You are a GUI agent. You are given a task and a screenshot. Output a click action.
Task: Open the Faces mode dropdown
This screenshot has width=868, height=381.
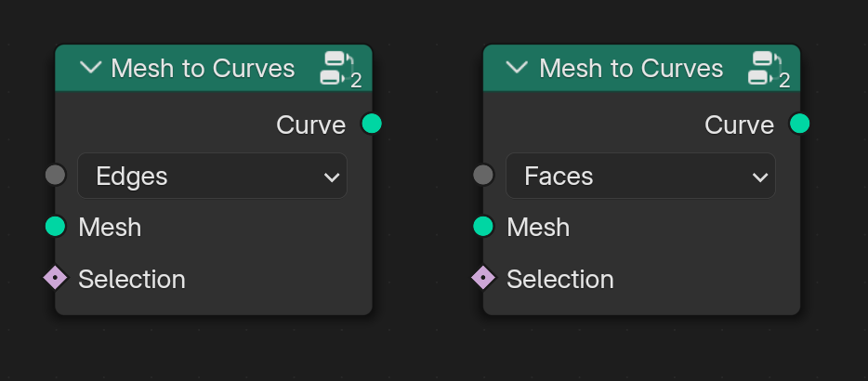640,177
